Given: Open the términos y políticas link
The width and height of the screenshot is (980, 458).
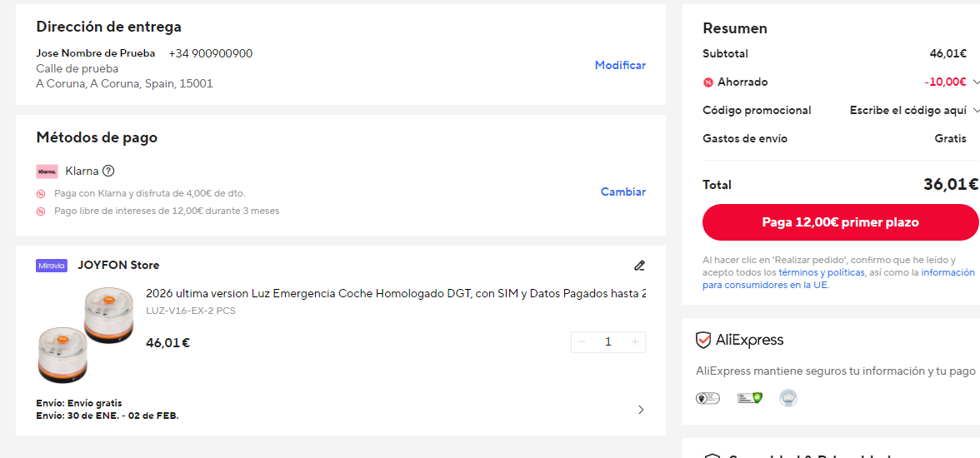Looking at the screenshot, I should (x=822, y=272).
